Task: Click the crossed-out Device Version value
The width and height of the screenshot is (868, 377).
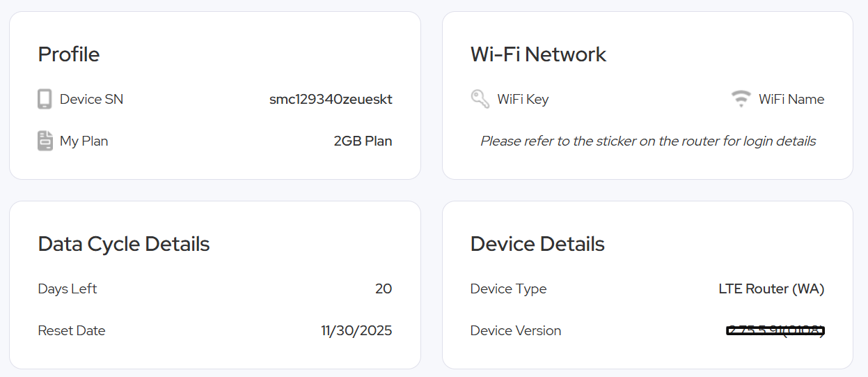Action: 775,330
